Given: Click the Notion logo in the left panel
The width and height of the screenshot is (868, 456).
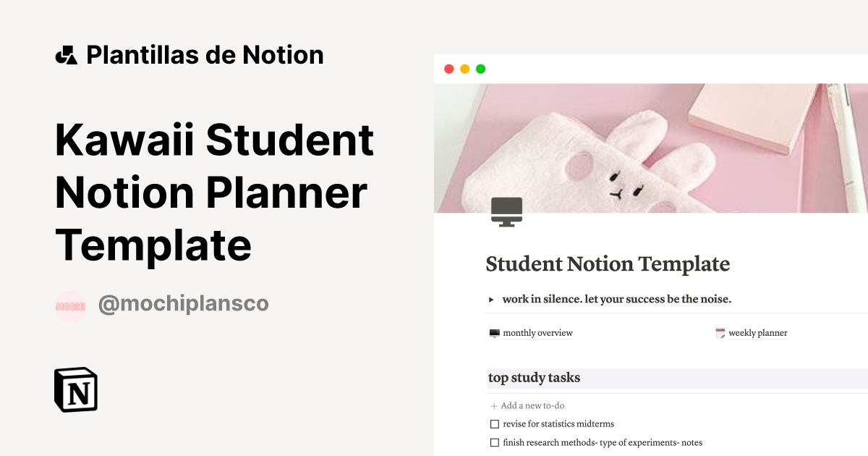Looking at the screenshot, I should (75, 391).
